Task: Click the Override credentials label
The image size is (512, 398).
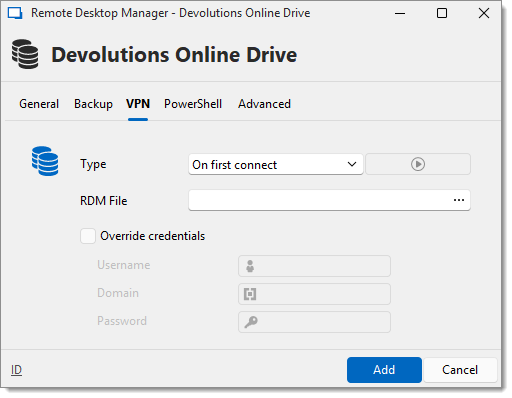Action: coord(153,236)
